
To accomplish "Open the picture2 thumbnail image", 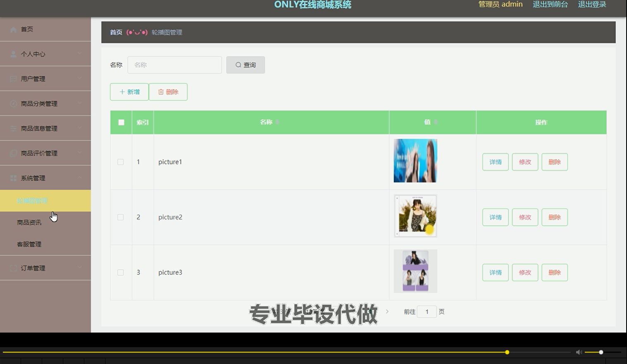I will [x=415, y=216].
